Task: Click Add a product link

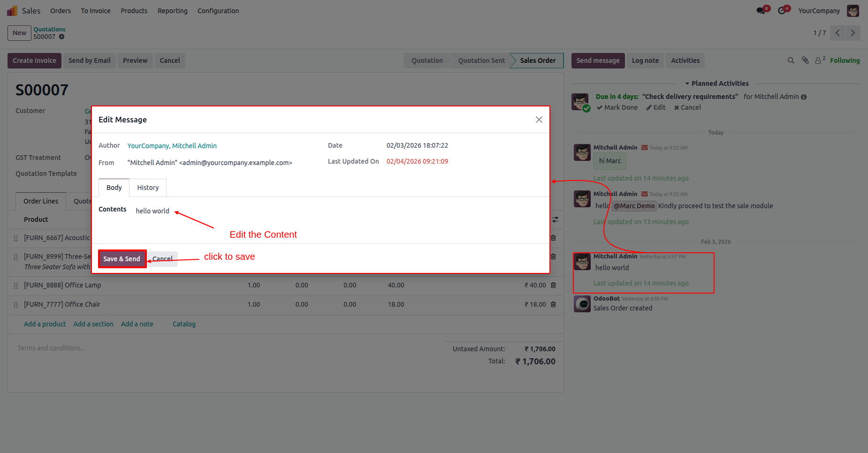Action: pyautogui.click(x=45, y=324)
